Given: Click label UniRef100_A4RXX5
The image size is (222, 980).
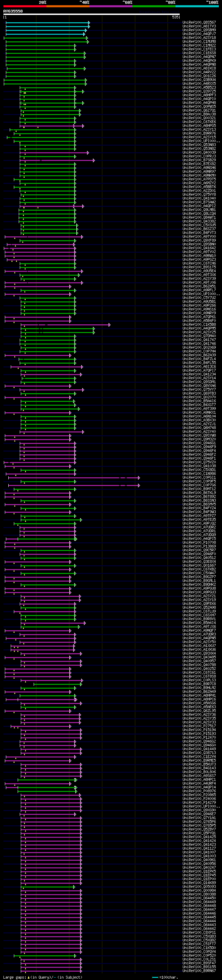Looking at the screenshot, I should tap(199, 84).
